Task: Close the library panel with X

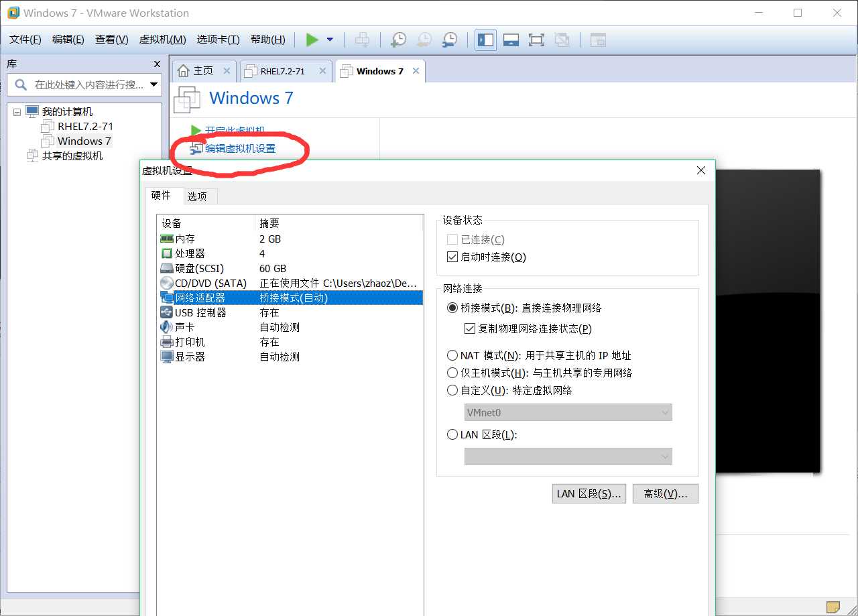Action: click(157, 64)
